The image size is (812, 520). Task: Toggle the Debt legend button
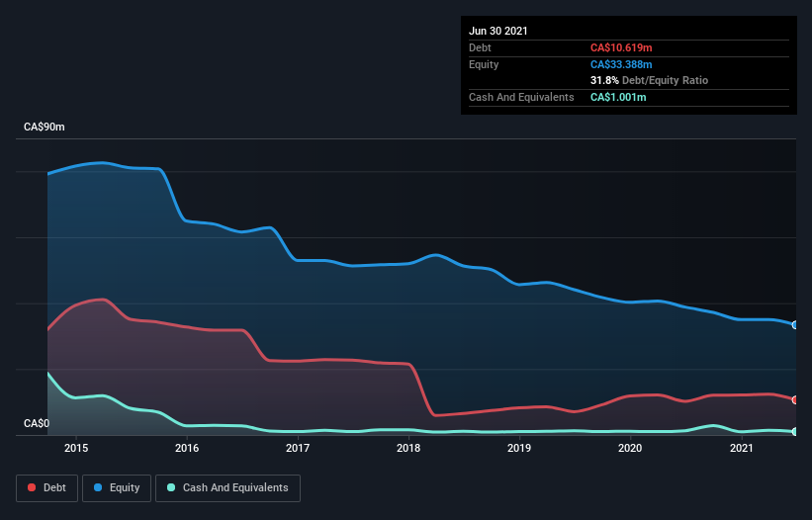click(x=46, y=488)
